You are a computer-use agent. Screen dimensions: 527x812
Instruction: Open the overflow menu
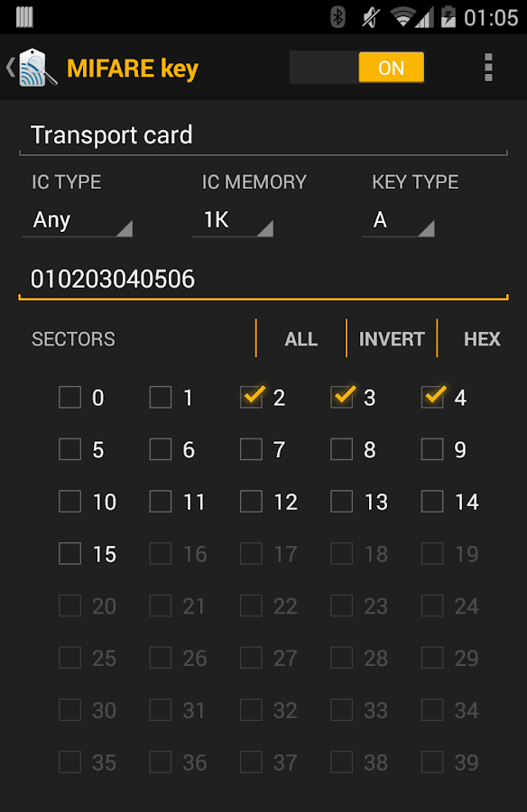(488, 68)
